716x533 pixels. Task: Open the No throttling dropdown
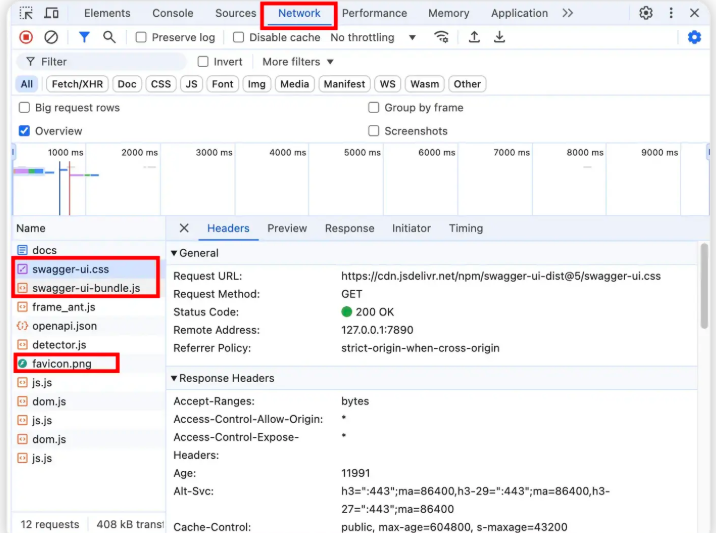pos(374,37)
